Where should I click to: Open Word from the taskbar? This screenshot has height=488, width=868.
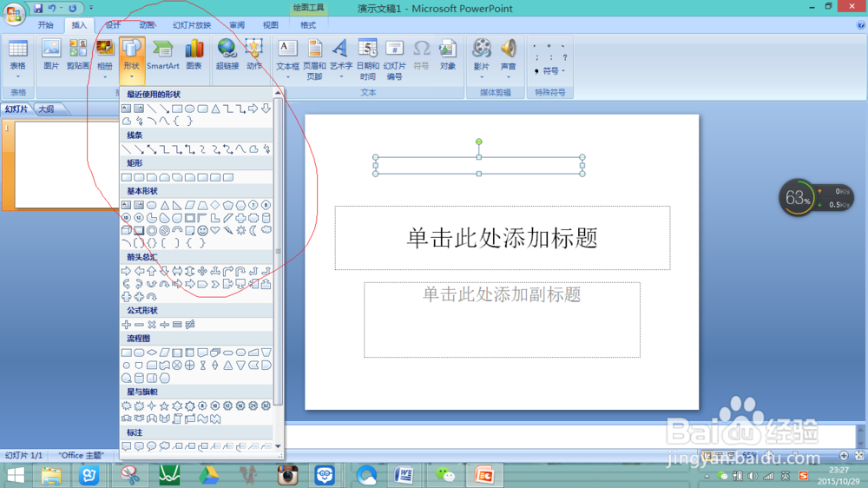click(404, 475)
